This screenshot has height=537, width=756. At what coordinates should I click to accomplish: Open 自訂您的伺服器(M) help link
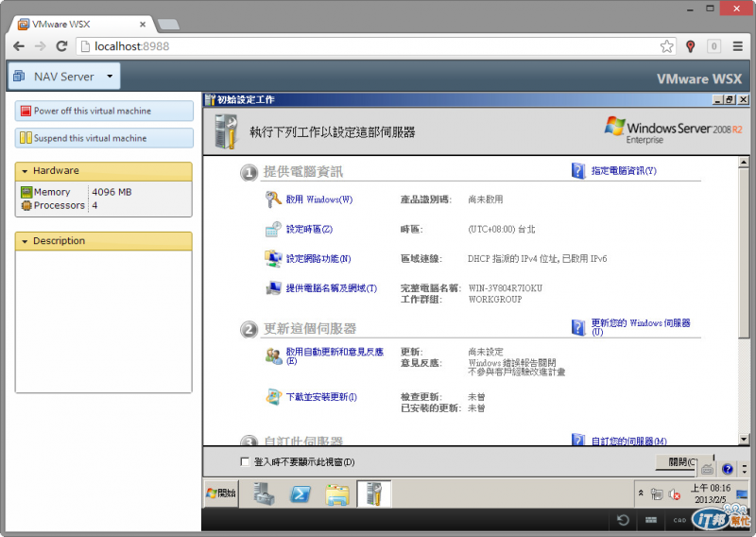point(628,441)
